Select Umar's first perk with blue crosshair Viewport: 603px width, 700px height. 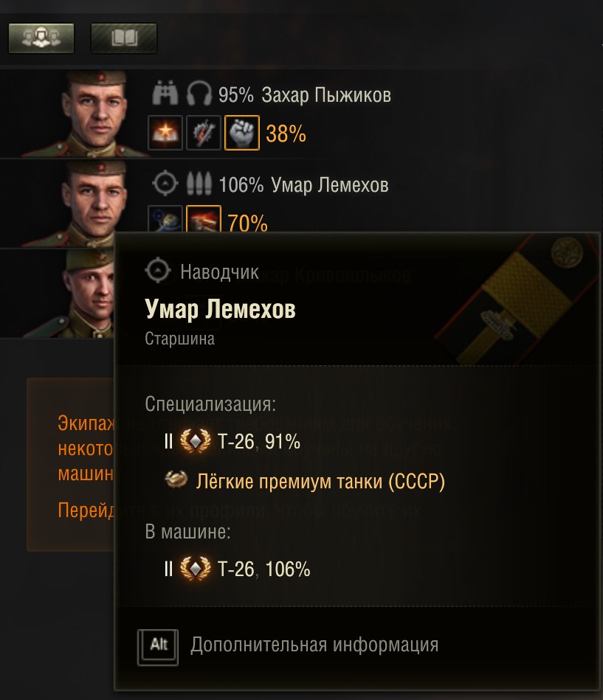(x=165, y=220)
